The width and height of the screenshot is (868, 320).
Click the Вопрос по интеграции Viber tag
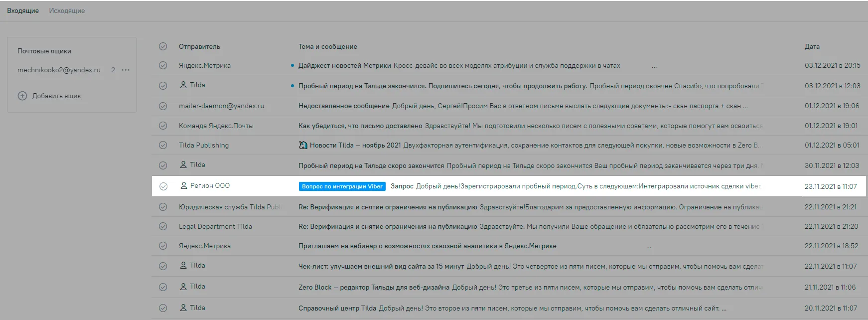point(342,186)
